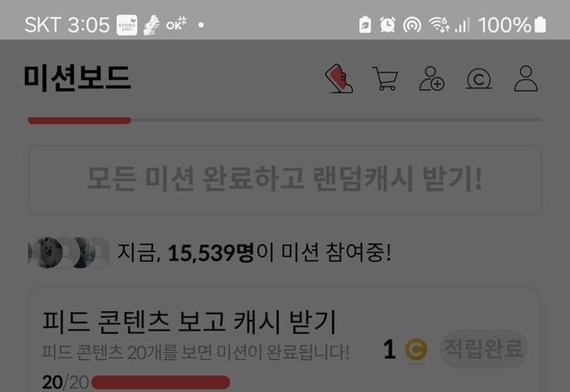Tap the Wi-Fi status icon
The height and width of the screenshot is (392, 570).
(439, 25)
